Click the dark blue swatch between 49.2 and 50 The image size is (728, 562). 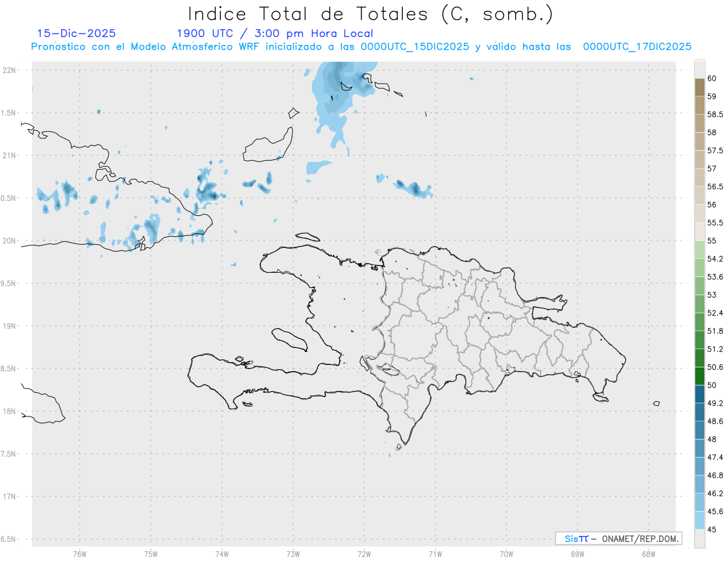(x=699, y=394)
